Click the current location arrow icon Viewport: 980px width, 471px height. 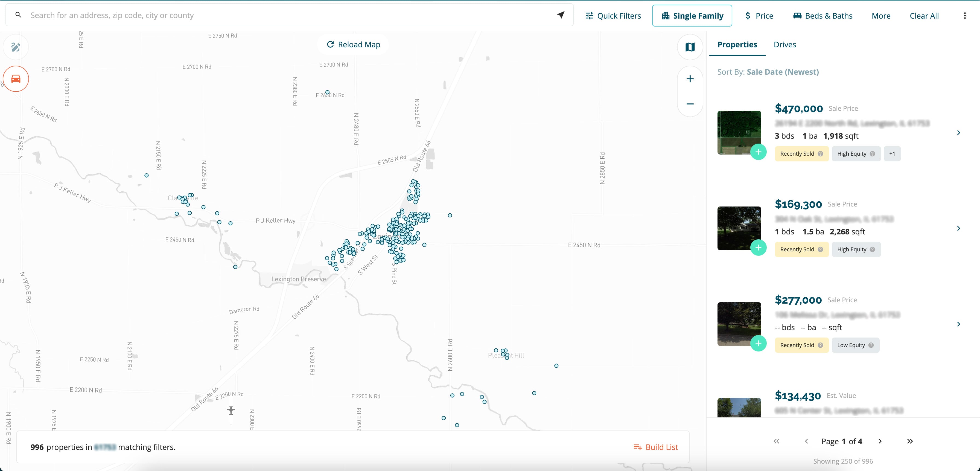561,15
